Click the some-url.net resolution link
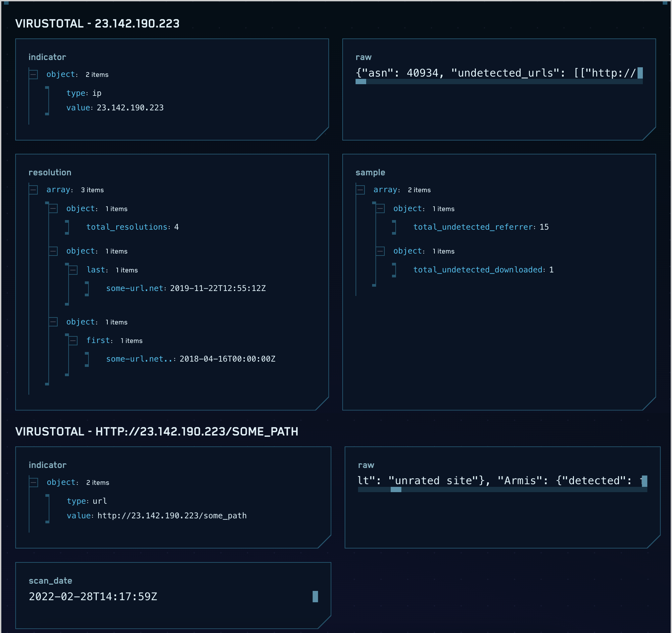 click(134, 288)
